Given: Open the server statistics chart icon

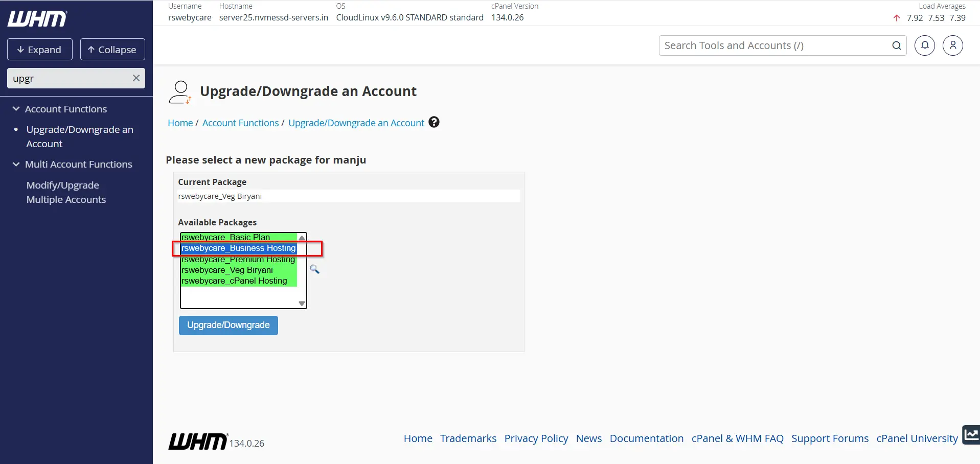Looking at the screenshot, I should tap(971, 435).
